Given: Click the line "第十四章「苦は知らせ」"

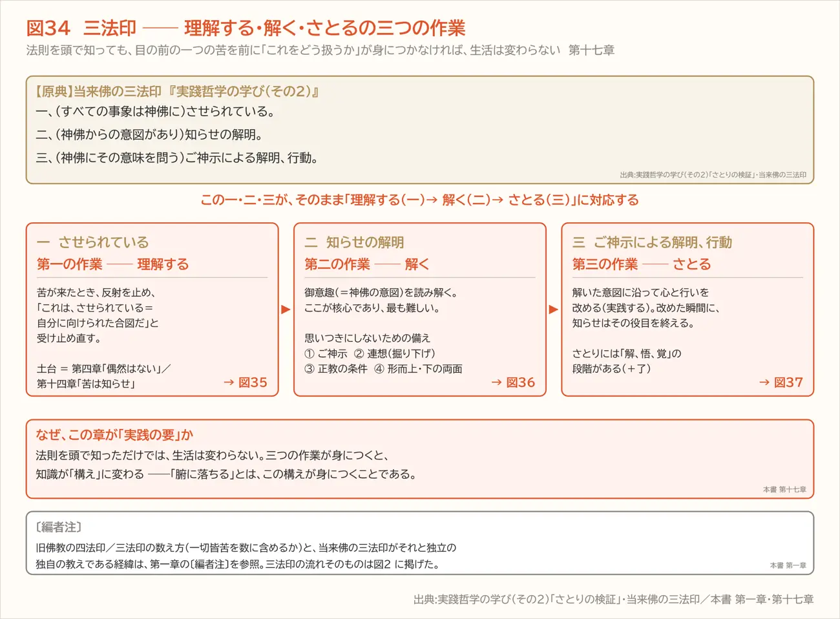Looking at the screenshot, I should click(87, 384).
